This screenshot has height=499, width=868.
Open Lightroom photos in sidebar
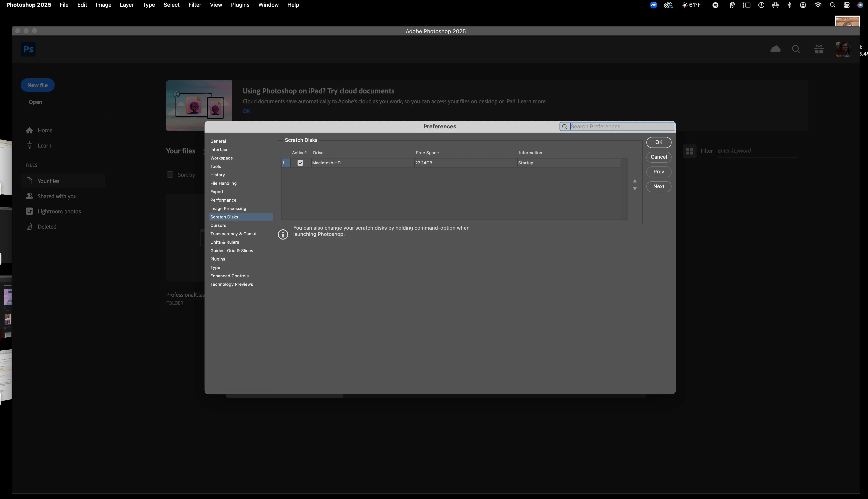coord(59,212)
